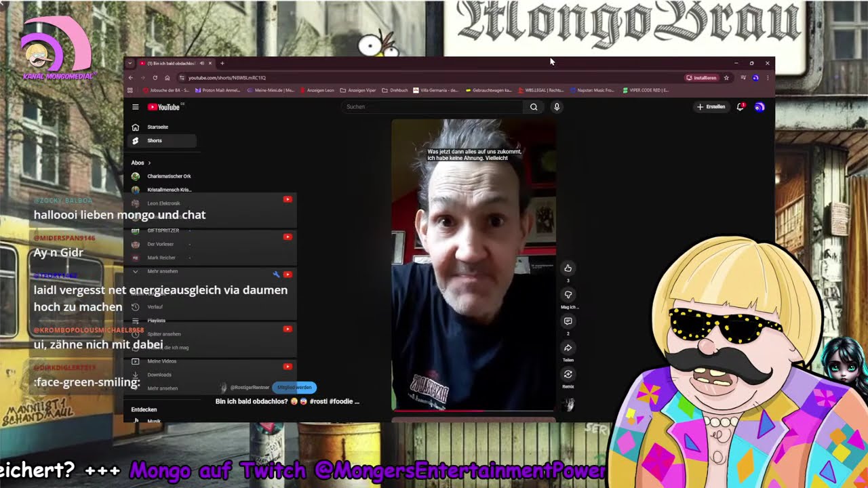Image resolution: width=868 pixels, height=488 pixels.
Task: Expand the Abos subscriptions section
Action: [141, 163]
